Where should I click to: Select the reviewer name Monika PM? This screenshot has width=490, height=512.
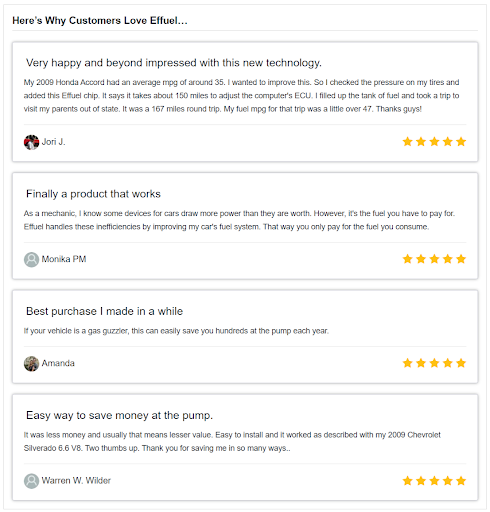coord(64,259)
